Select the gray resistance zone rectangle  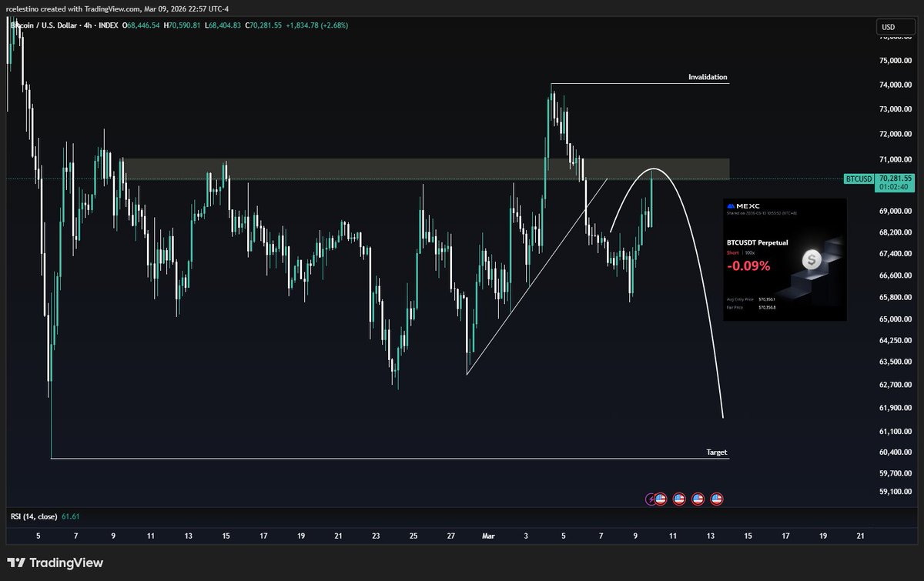tap(425, 169)
